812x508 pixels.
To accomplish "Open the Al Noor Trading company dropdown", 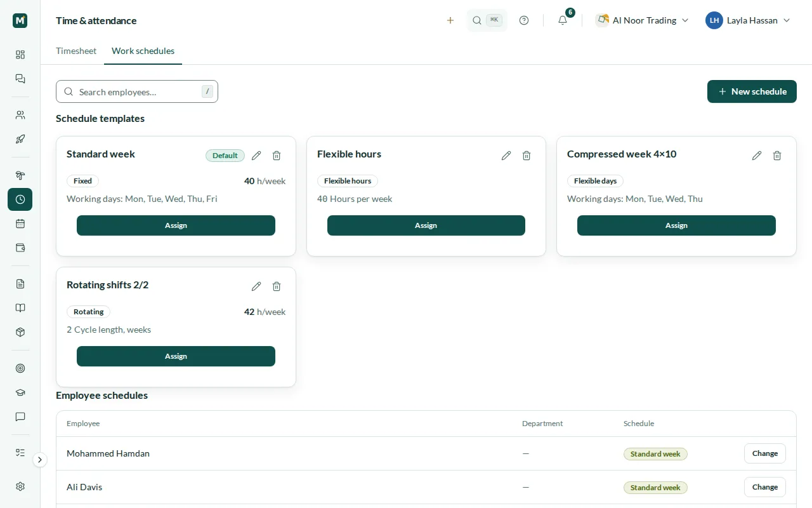I will (x=643, y=20).
